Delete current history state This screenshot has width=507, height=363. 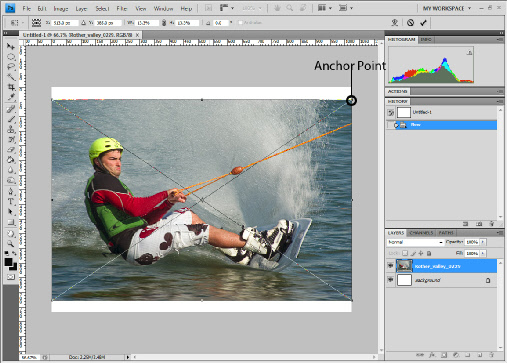click(x=491, y=224)
